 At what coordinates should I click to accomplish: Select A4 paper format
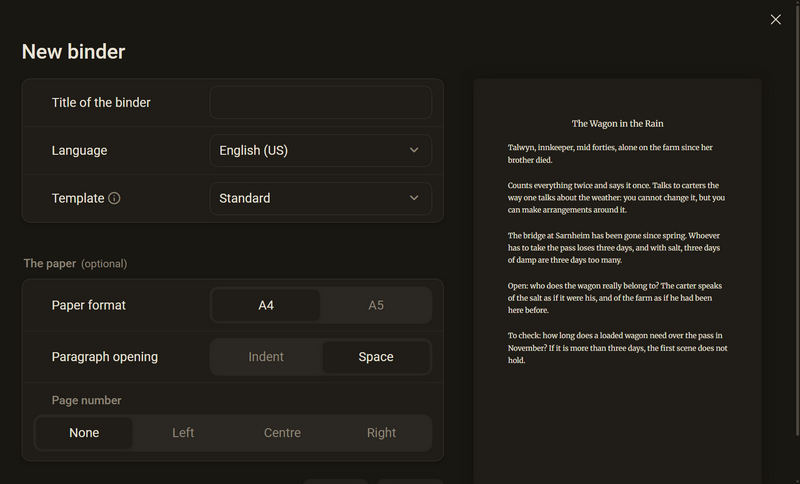pyautogui.click(x=266, y=305)
